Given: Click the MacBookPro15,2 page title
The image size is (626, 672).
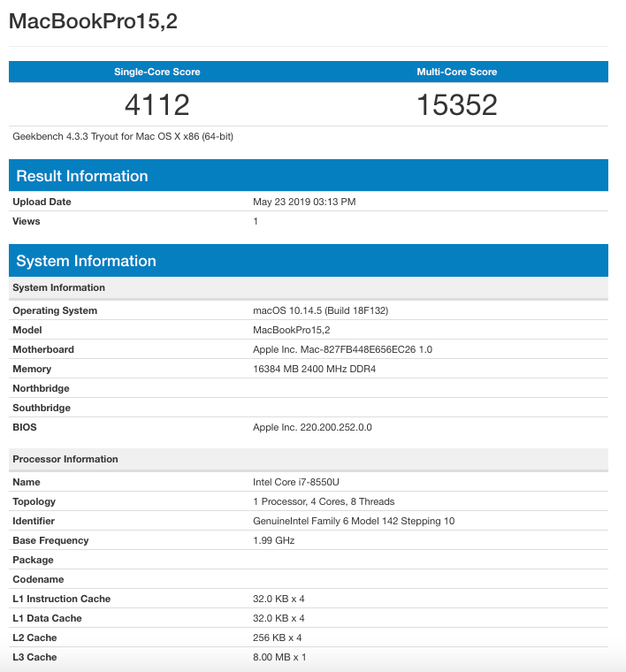Looking at the screenshot, I should click(x=93, y=21).
